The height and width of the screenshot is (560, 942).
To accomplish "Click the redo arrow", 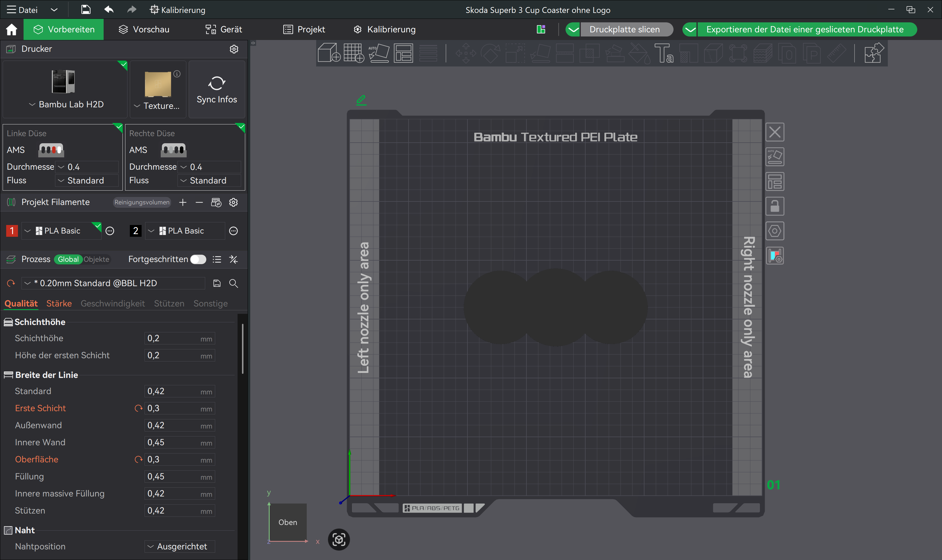I will [x=132, y=9].
